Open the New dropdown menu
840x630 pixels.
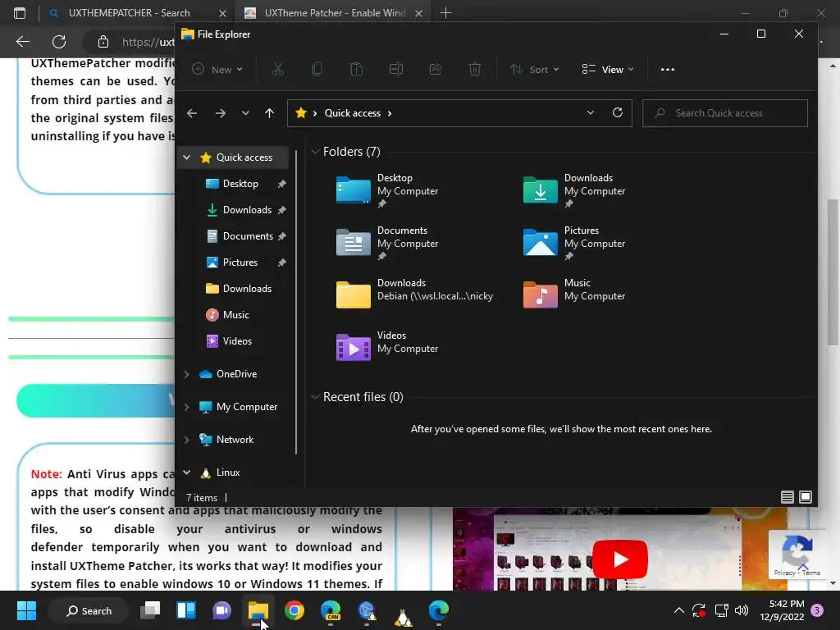[x=217, y=69]
